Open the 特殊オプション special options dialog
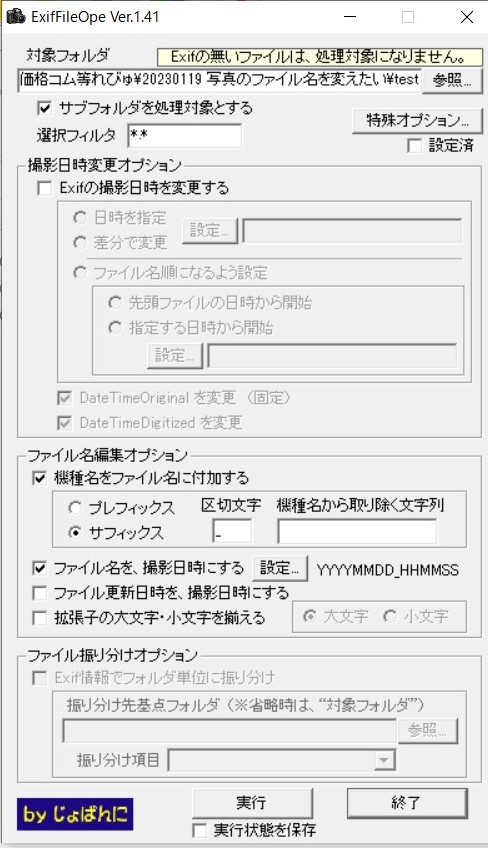This screenshot has height=848, width=488. coord(417,121)
